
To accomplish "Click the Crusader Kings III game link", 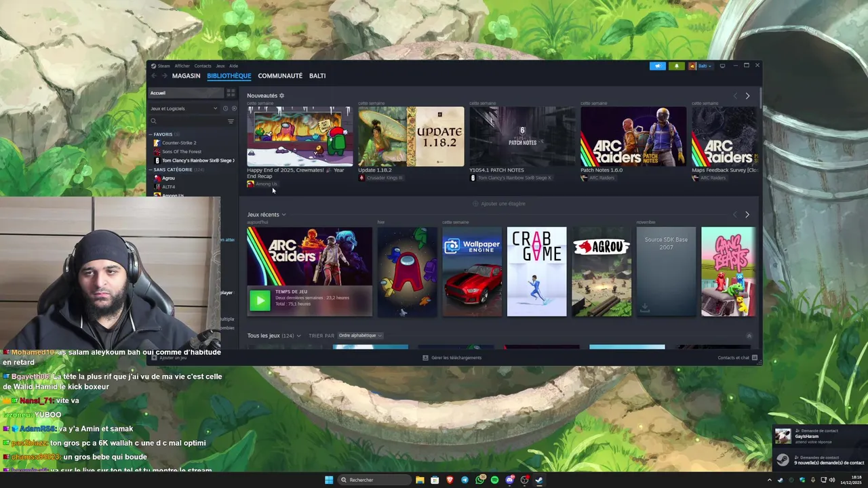I will (380, 178).
